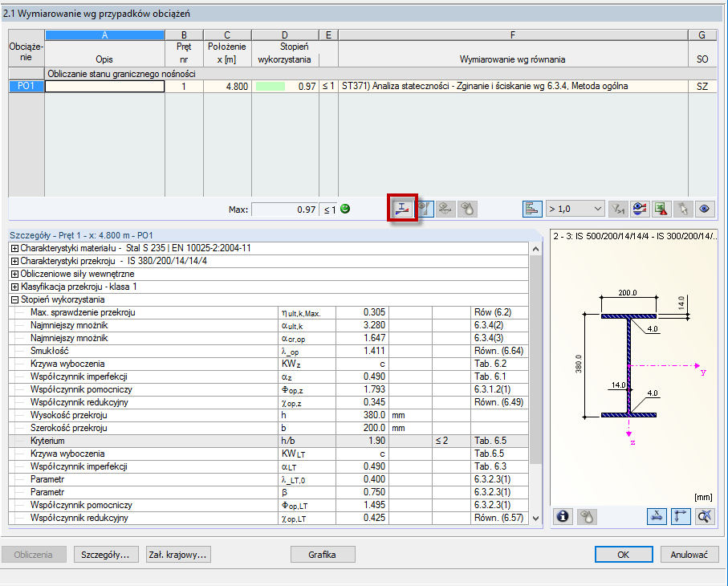The height and width of the screenshot is (586, 728).
Task: Click the empty Opis cell for PO1
Action: (x=104, y=87)
